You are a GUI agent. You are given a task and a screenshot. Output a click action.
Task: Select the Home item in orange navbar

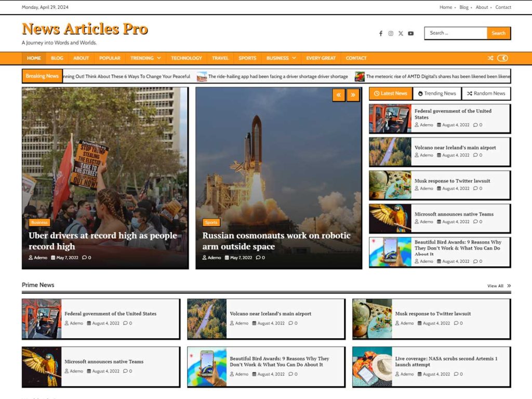[34, 58]
